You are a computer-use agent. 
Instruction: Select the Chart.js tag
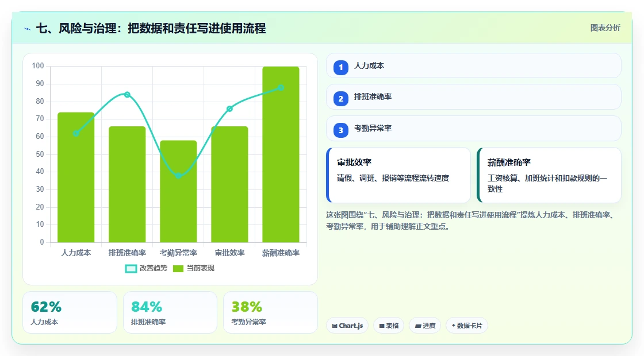pos(347,326)
